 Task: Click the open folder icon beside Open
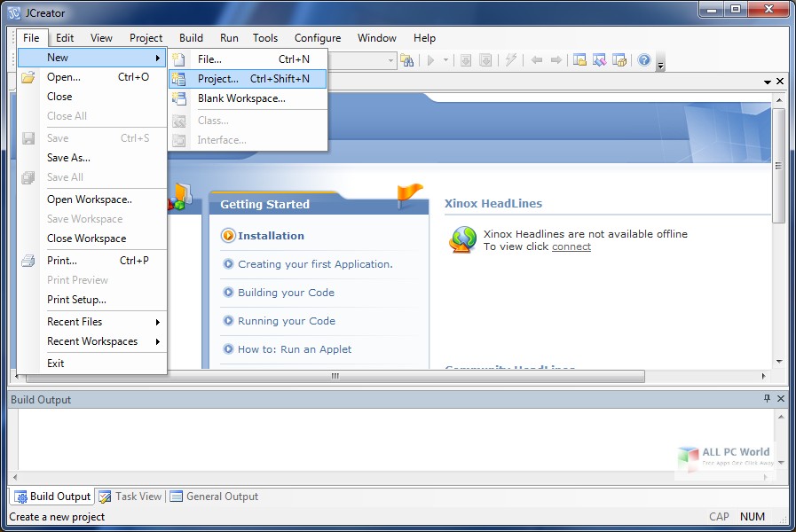pos(28,77)
